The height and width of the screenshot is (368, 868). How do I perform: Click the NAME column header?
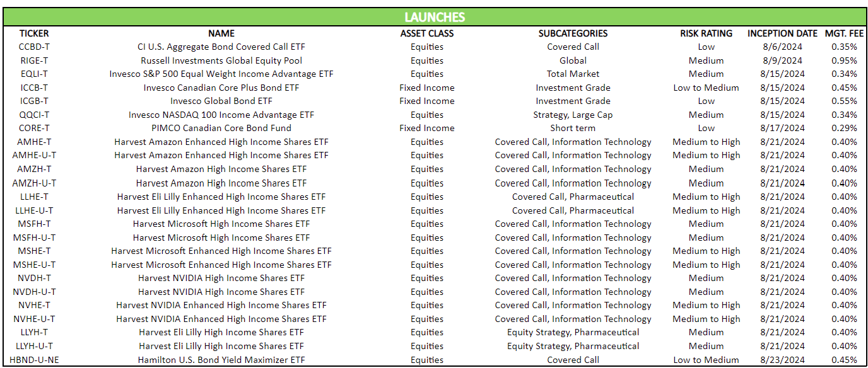point(221,33)
